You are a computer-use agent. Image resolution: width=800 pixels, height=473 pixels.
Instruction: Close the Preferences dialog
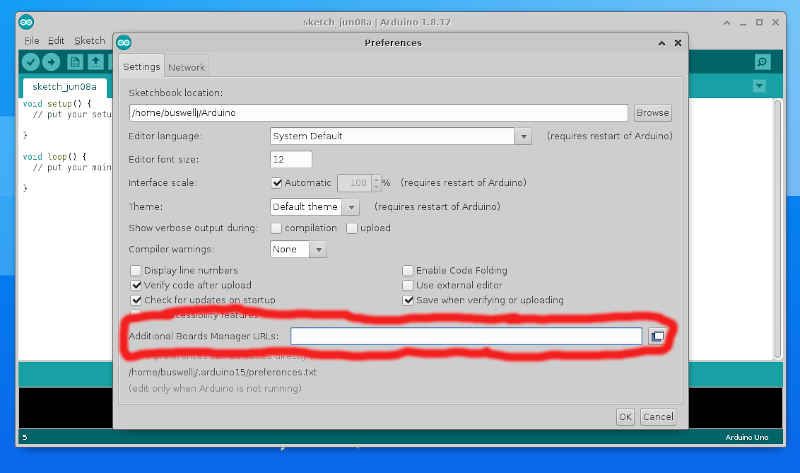(x=678, y=43)
